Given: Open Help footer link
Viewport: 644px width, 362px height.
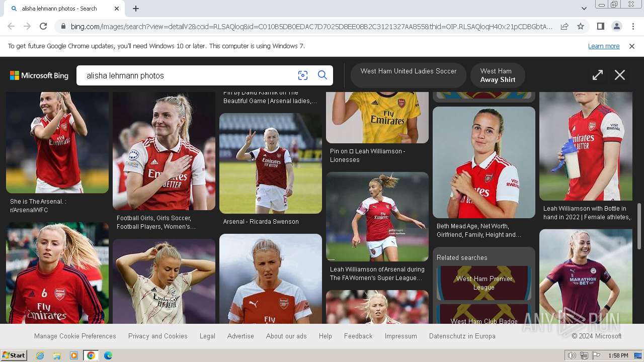Looking at the screenshot, I should coord(326,336).
